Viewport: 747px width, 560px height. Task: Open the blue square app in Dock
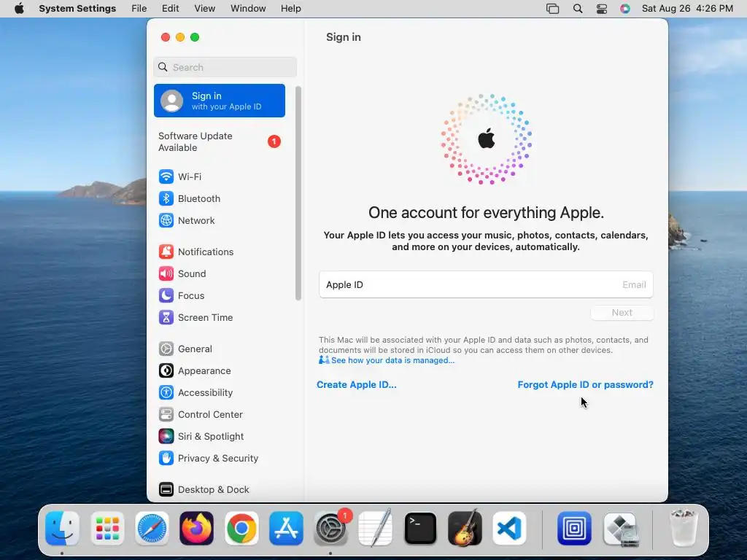click(574, 529)
